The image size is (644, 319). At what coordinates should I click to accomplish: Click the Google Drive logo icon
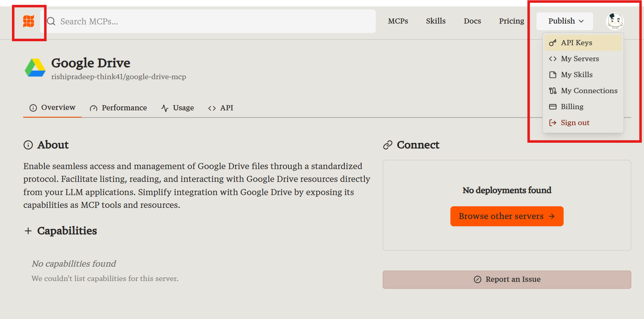pyautogui.click(x=35, y=68)
